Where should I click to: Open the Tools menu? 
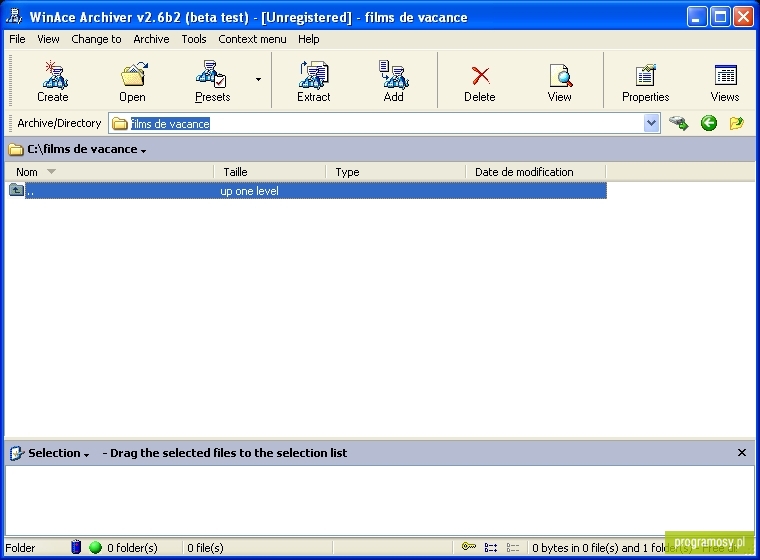194,39
